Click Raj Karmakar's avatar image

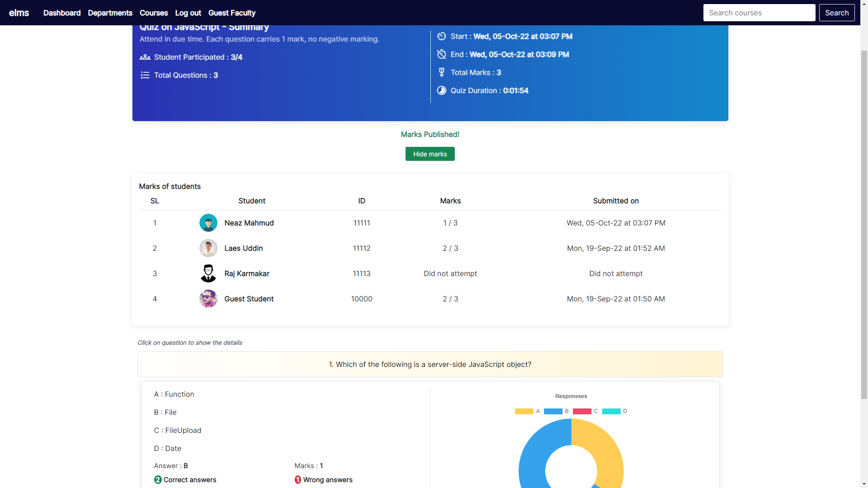(x=208, y=273)
